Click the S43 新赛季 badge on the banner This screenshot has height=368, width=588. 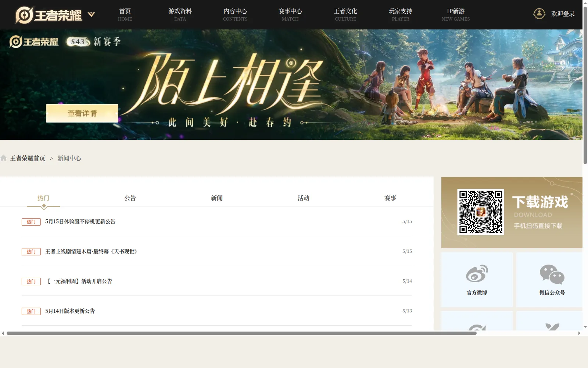coord(93,42)
